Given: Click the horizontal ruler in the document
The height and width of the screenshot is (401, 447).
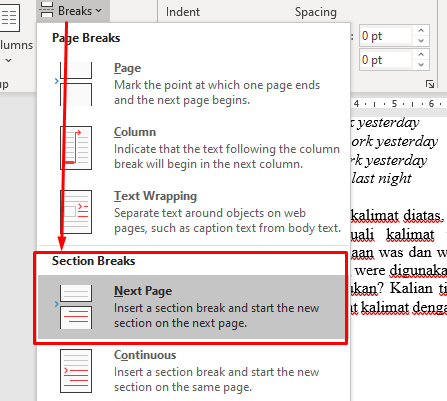Looking at the screenshot, I should click(x=399, y=104).
